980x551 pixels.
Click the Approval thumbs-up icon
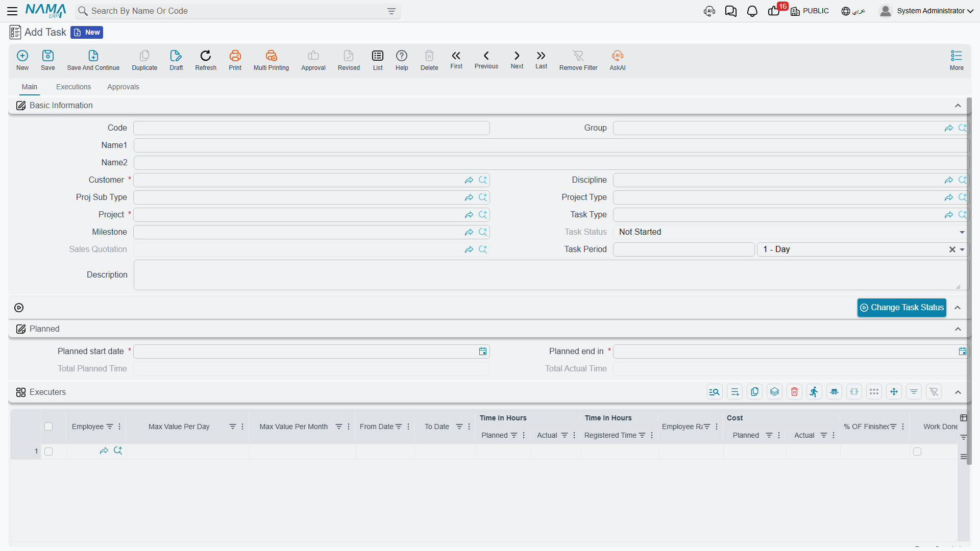point(313,56)
